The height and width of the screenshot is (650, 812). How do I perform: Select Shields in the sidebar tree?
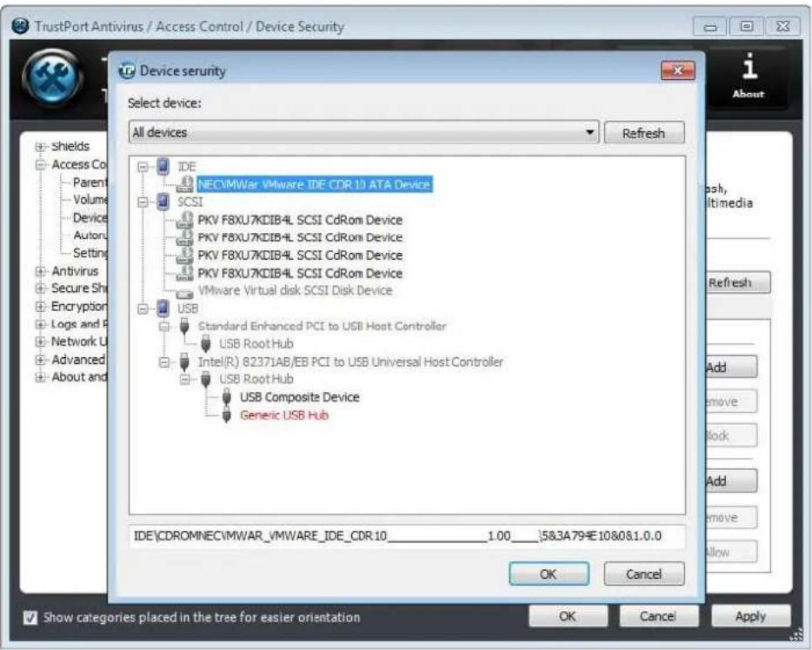70,147
